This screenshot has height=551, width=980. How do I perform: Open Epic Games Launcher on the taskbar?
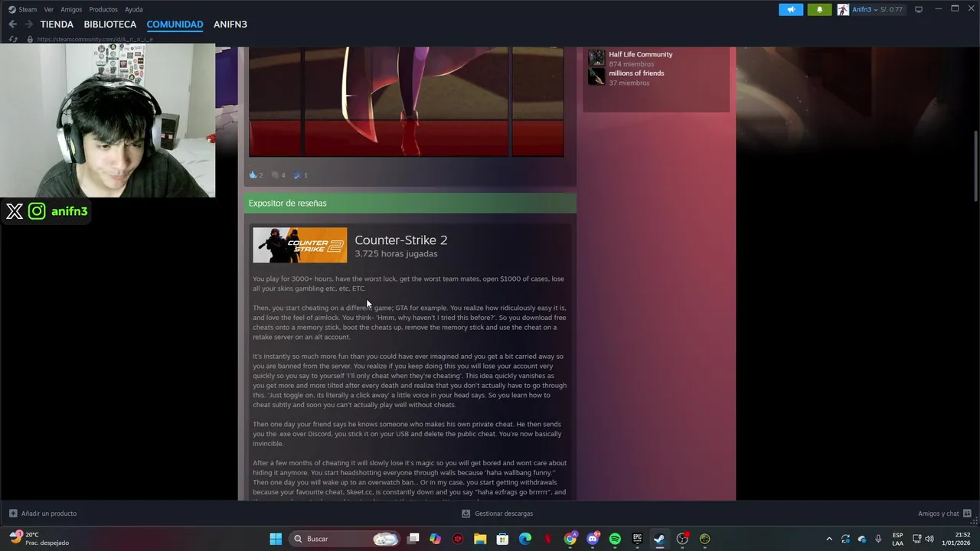point(637,539)
